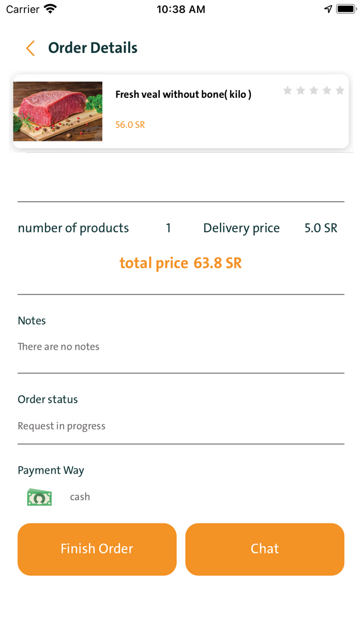Tap the Delivery price label
Image resolution: width=362 pixels, height=644 pixels.
[x=242, y=228]
